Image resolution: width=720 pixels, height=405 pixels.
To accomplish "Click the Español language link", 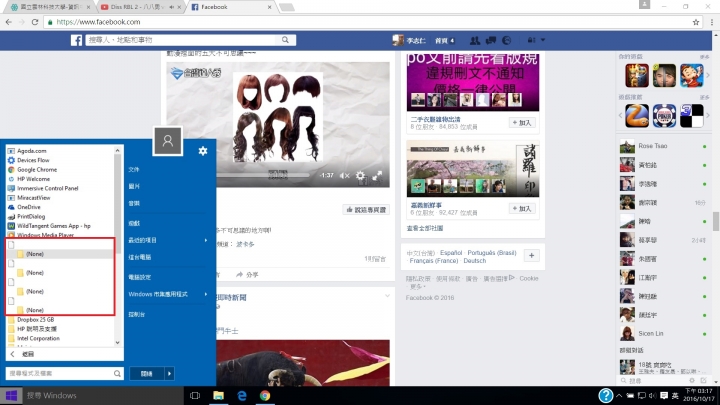I will 451,253.
